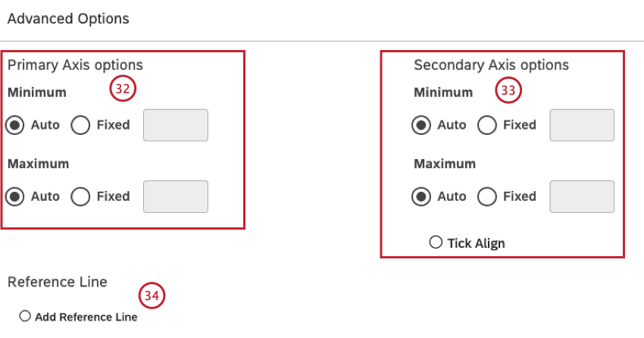Click Primary Axis Maximum fixed value field

coord(175,196)
